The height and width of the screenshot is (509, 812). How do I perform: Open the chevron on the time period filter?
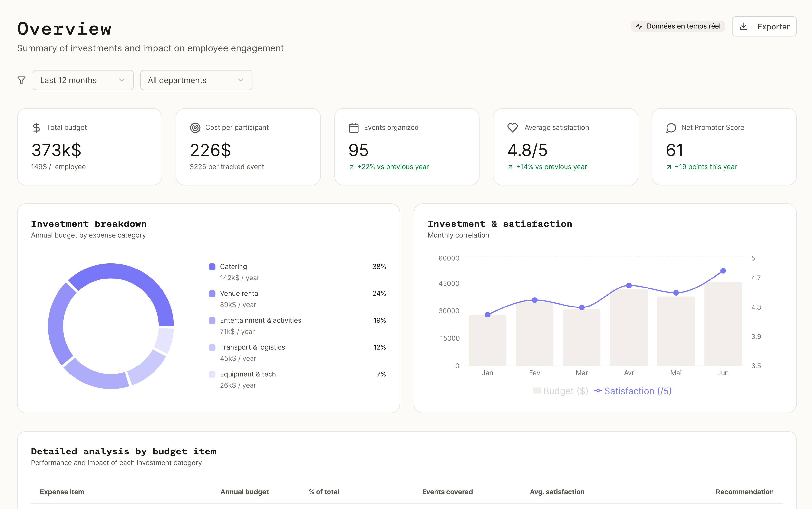tap(122, 80)
